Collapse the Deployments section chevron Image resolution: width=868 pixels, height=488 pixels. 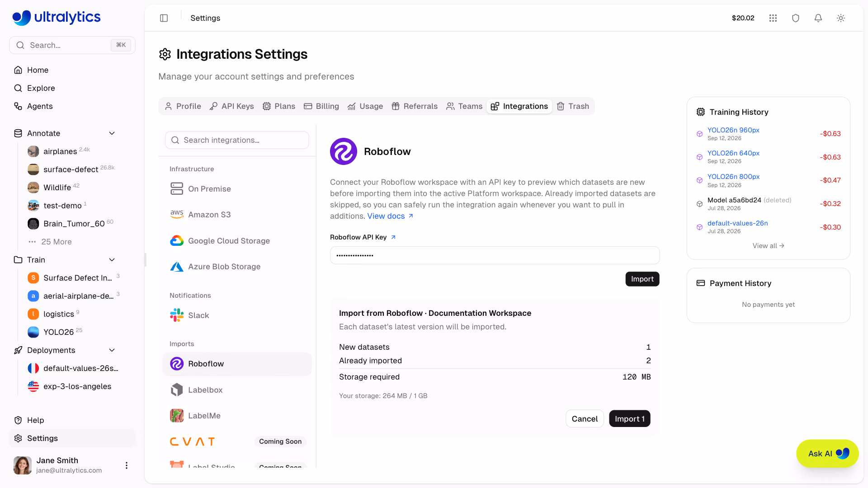(112, 350)
